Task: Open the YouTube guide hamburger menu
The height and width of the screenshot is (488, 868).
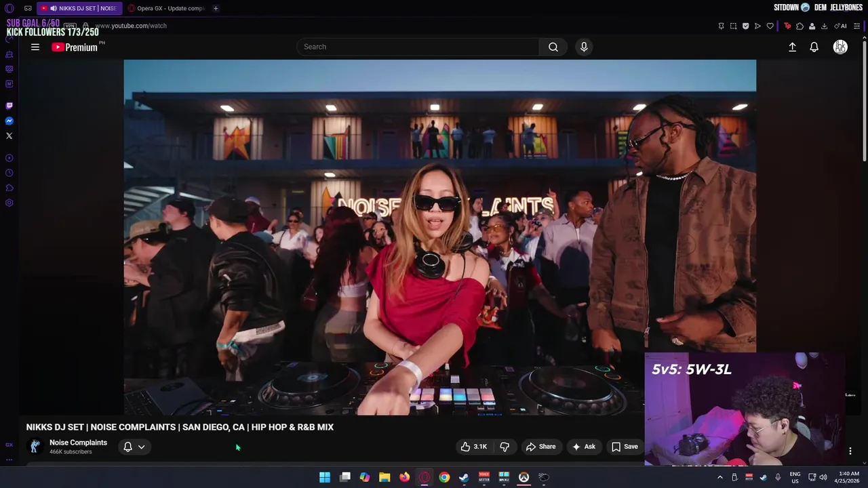Action: 35,47
